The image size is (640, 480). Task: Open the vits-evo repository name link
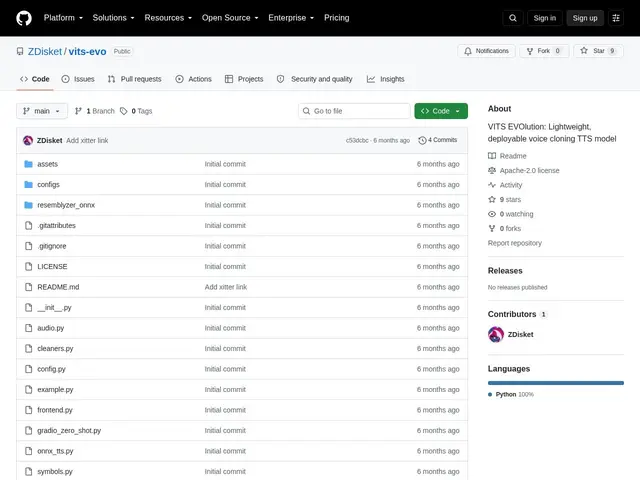click(x=87, y=51)
